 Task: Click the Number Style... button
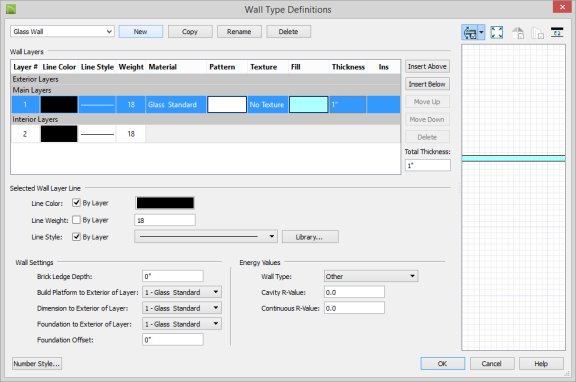(37, 364)
